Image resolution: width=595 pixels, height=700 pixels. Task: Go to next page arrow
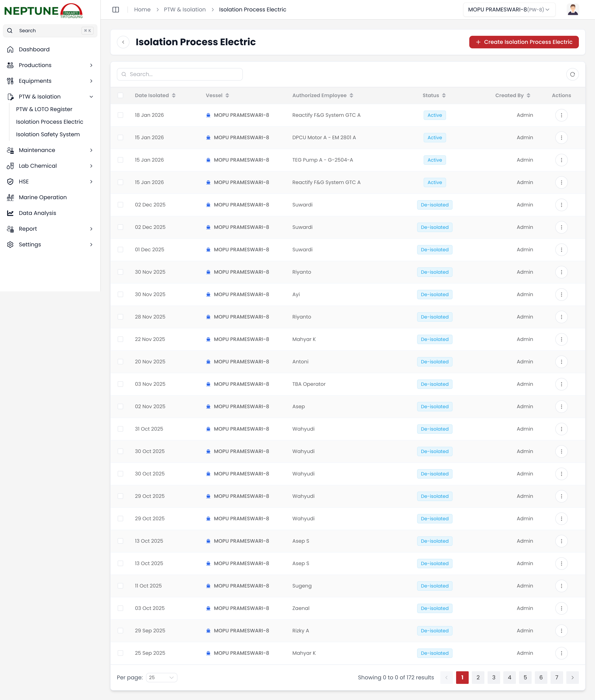point(572,677)
